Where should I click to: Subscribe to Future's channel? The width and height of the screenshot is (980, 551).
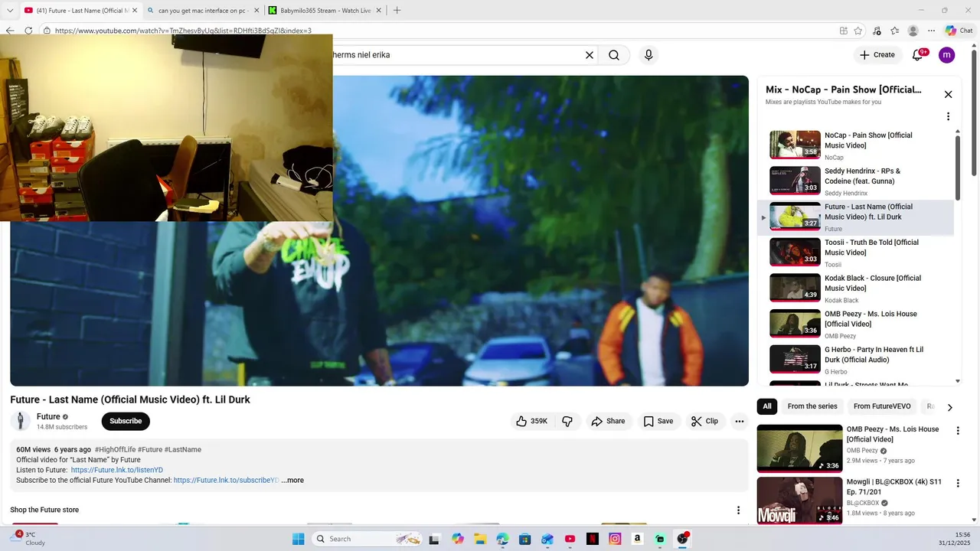[126, 421]
